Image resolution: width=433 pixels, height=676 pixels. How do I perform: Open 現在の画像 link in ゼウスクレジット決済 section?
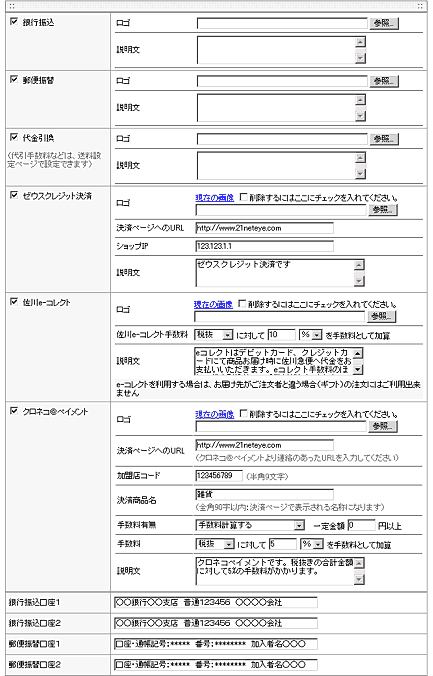click(x=214, y=197)
